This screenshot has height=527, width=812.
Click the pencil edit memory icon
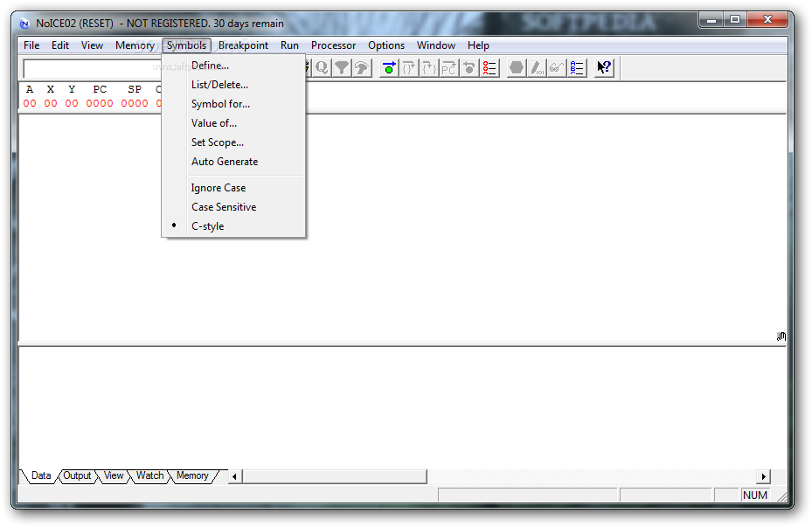click(x=537, y=68)
